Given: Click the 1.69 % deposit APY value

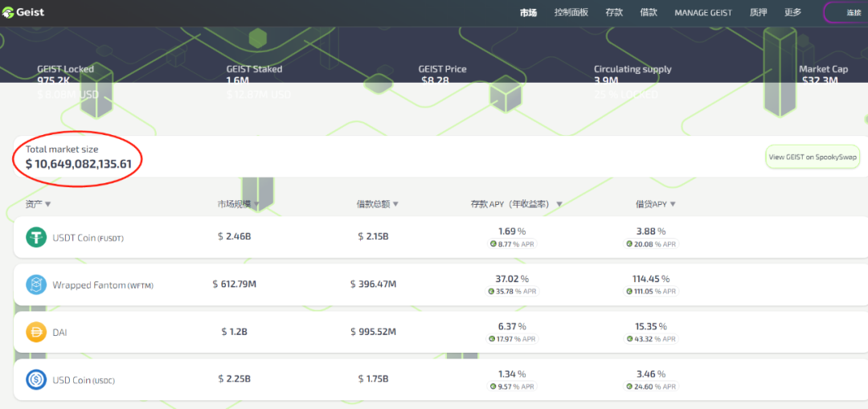Looking at the screenshot, I should (x=512, y=231).
